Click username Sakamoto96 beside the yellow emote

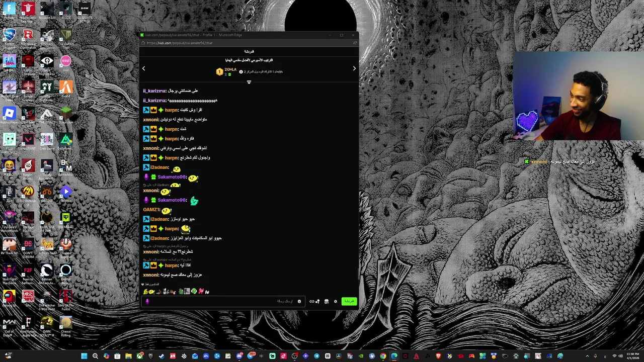(172, 177)
